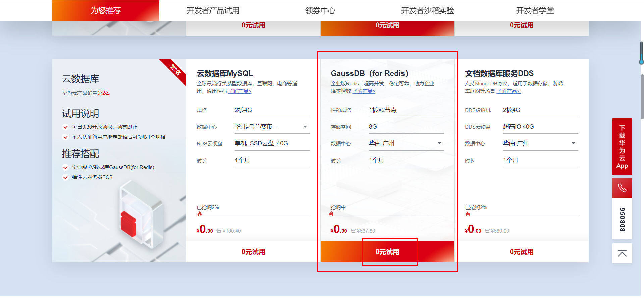Click the ¥0.00 price on GaussDB card
The height and width of the screenshot is (299, 644).
click(x=339, y=229)
